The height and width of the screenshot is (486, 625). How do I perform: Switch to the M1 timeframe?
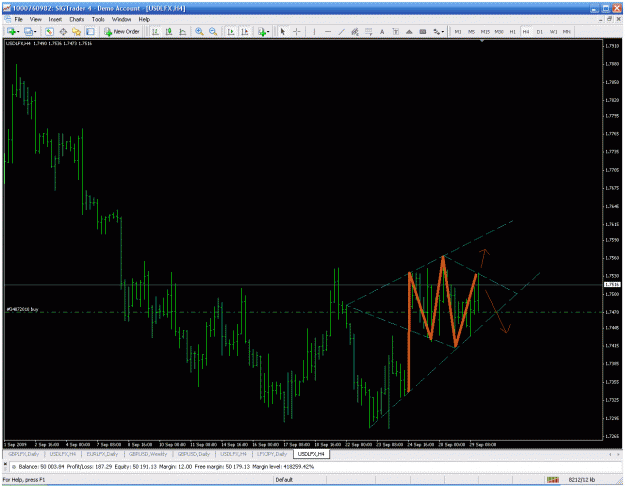[458, 31]
